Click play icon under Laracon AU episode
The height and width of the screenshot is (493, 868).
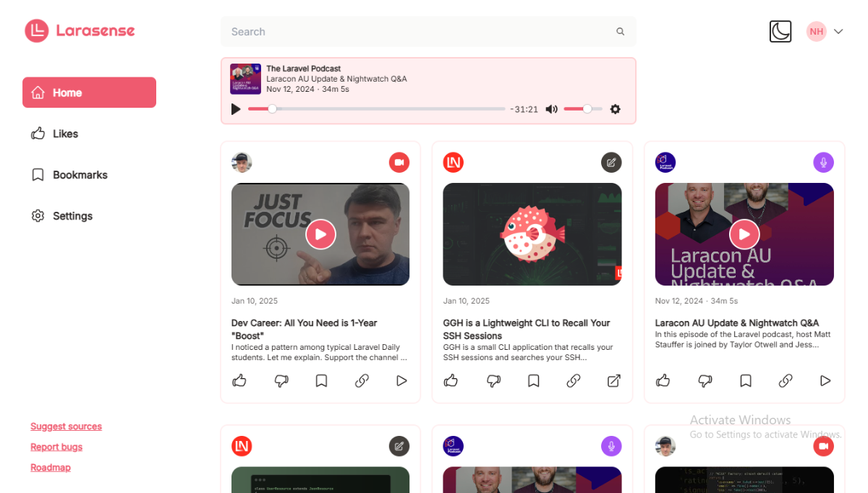[x=825, y=380]
